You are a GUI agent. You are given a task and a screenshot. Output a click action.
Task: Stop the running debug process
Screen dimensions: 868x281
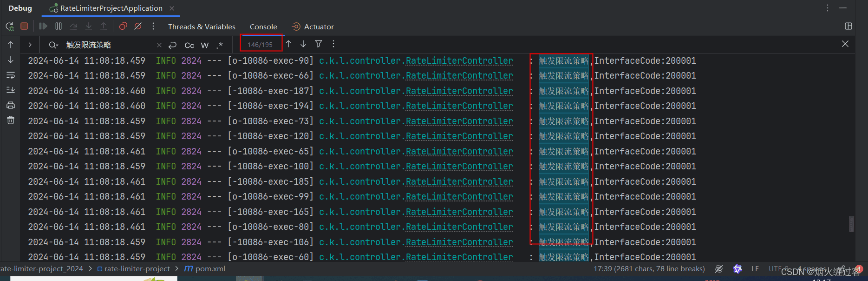pyautogui.click(x=24, y=27)
